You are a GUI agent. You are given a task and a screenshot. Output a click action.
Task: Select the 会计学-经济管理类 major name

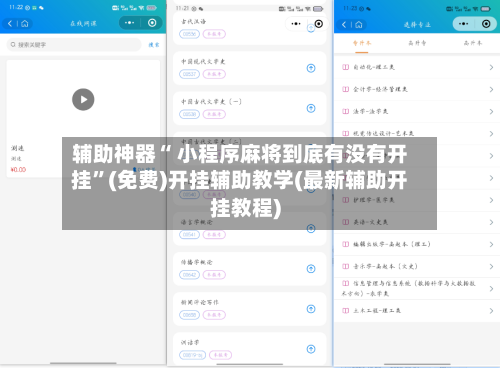click(380, 89)
